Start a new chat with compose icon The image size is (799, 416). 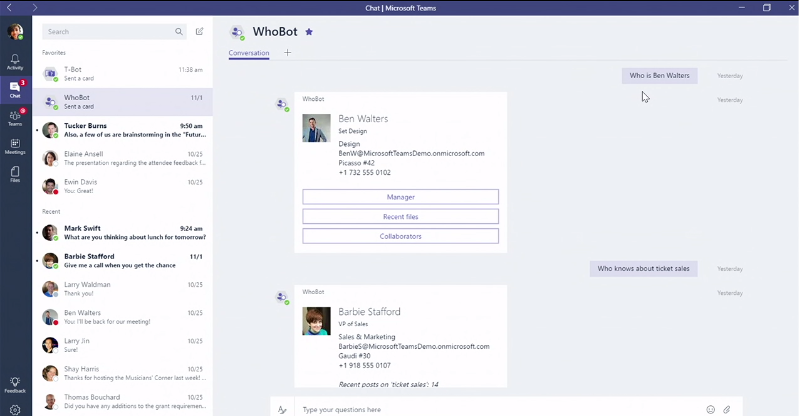[200, 32]
